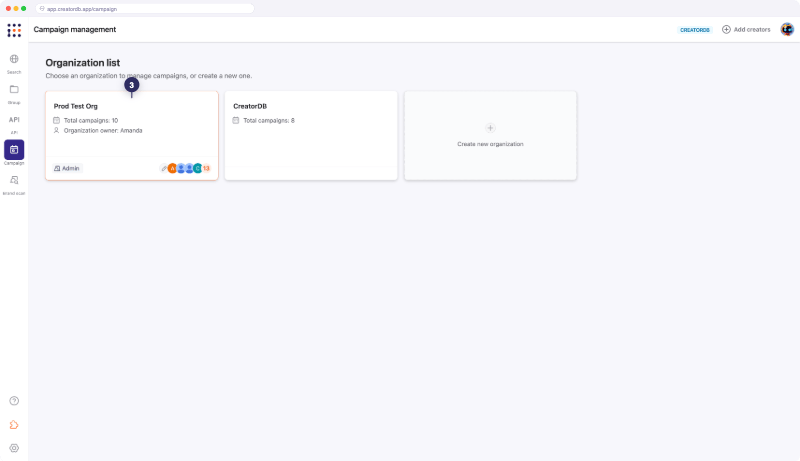Click the calendar icon in CreatorDB card
Viewport: 800px width, 461px height.
pos(236,120)
